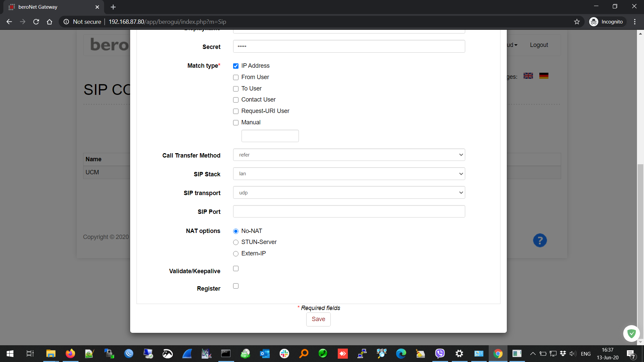Open browser home page icon
Viewport: 644px width, 362px height.
[x=50, y=22]
